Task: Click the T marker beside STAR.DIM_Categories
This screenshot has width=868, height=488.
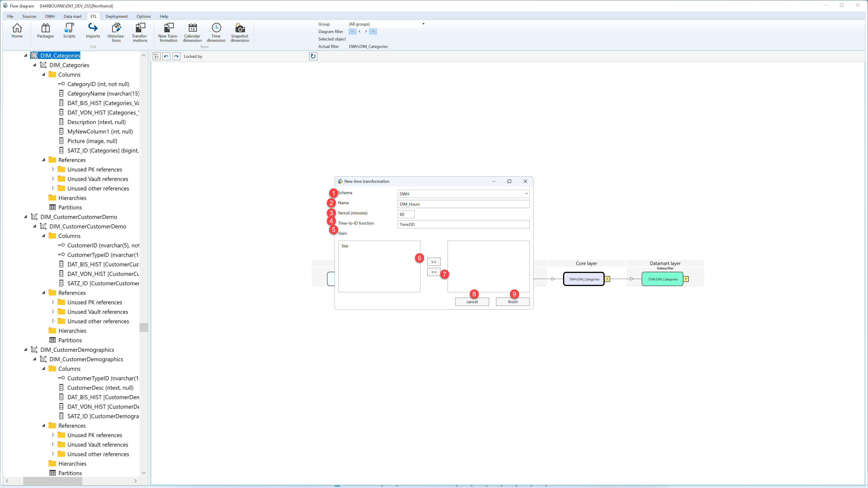Action: 686,279
